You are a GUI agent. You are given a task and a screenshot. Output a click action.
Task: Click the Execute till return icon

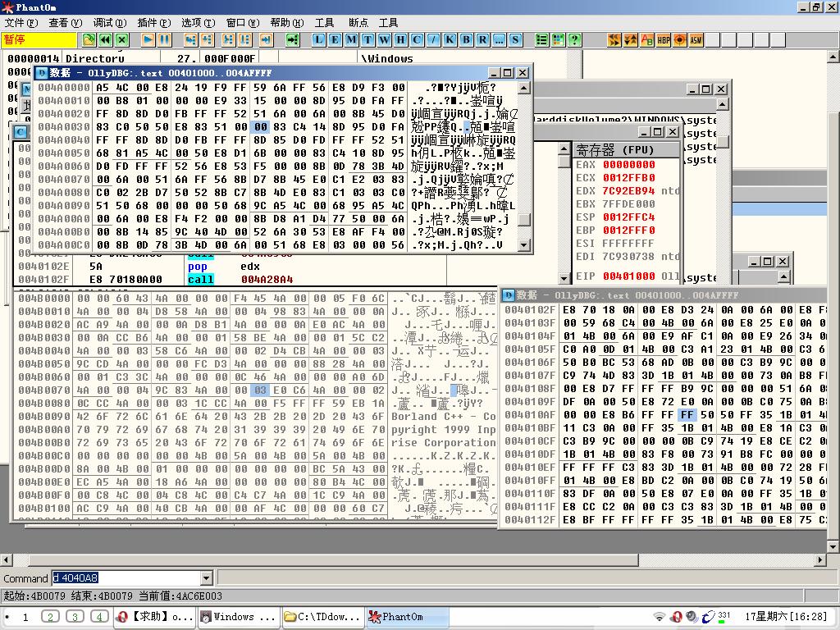[267, 39]
